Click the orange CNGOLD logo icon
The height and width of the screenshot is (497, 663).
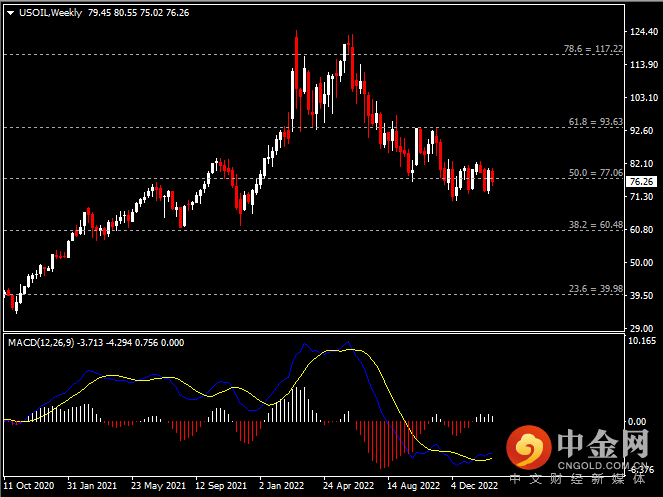click(526, 448)
